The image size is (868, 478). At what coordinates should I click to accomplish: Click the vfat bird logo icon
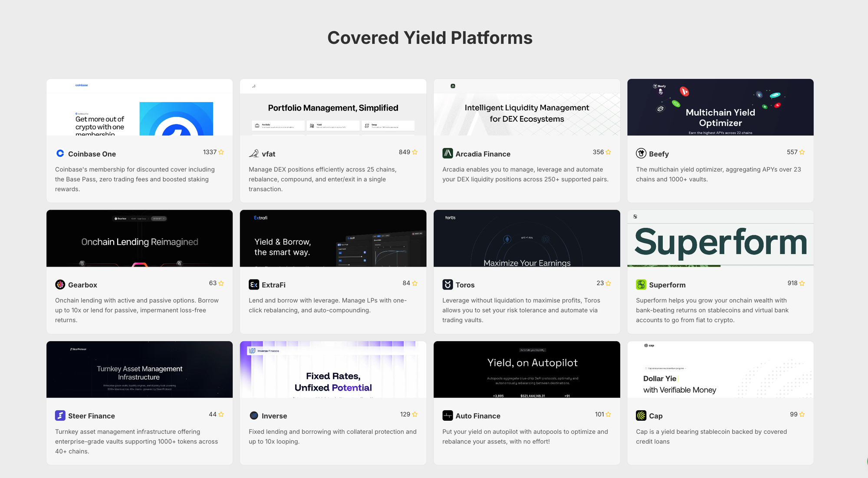point(254,153)
